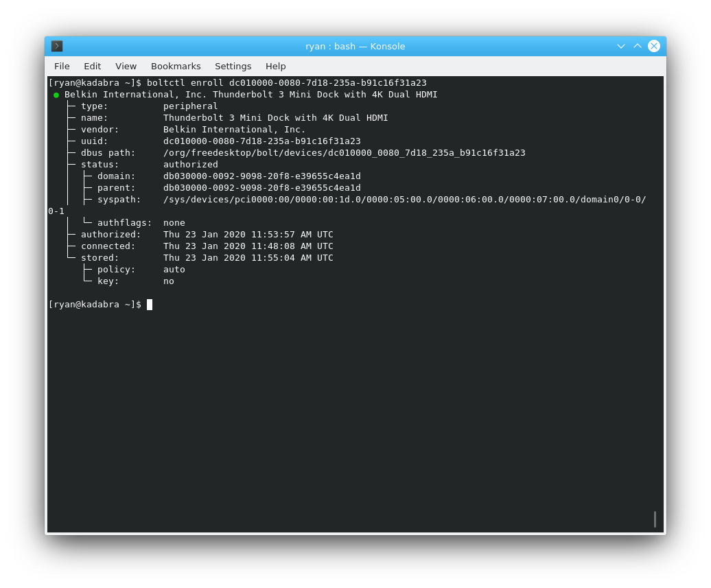Click the green status dot beside Belkin
The image size is (711, 588).
(56, 95)
